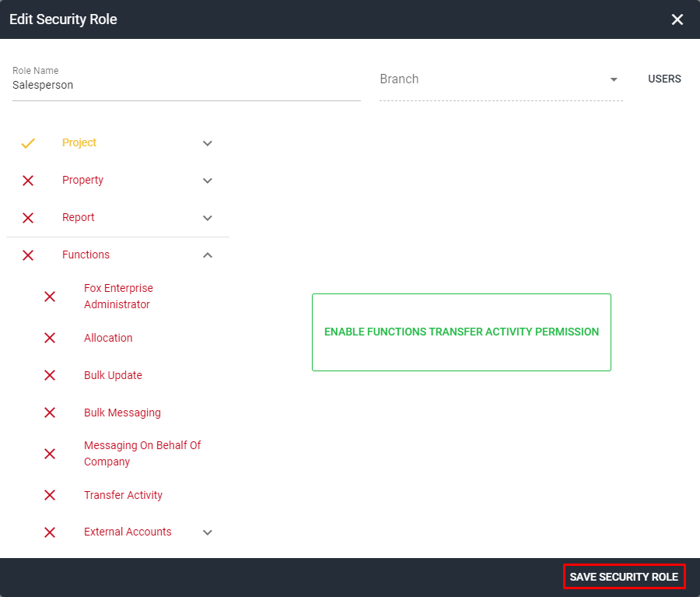
Task: Click the Transfer Activity permission icon
Action: point(50,495)
